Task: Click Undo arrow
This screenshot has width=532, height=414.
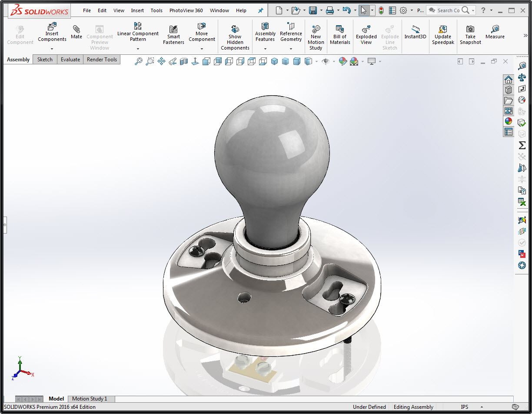Action: tap(346, 10)
